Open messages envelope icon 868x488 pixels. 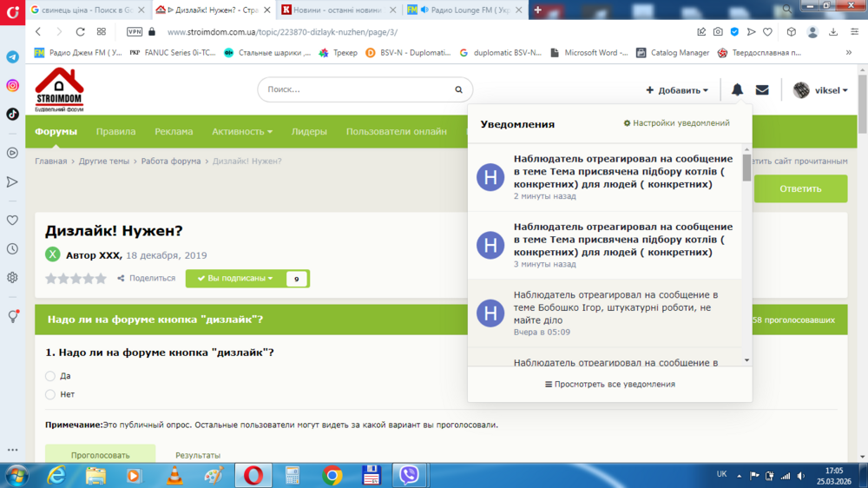(762, 89)
